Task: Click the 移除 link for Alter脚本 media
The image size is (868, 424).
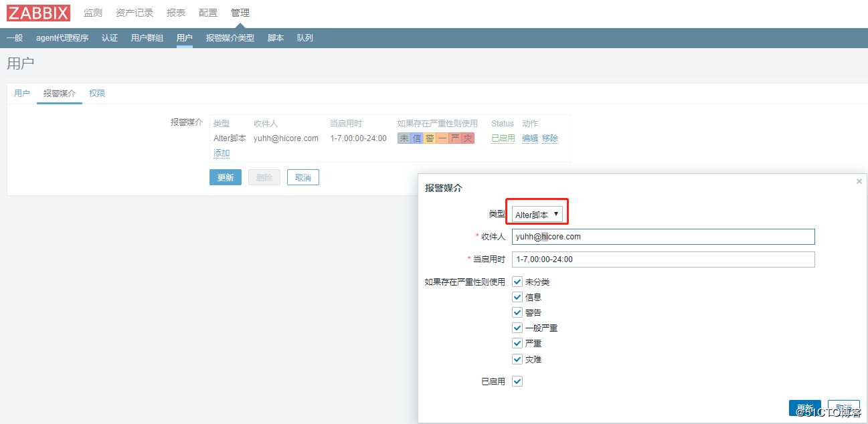Action: pos(550,138)
